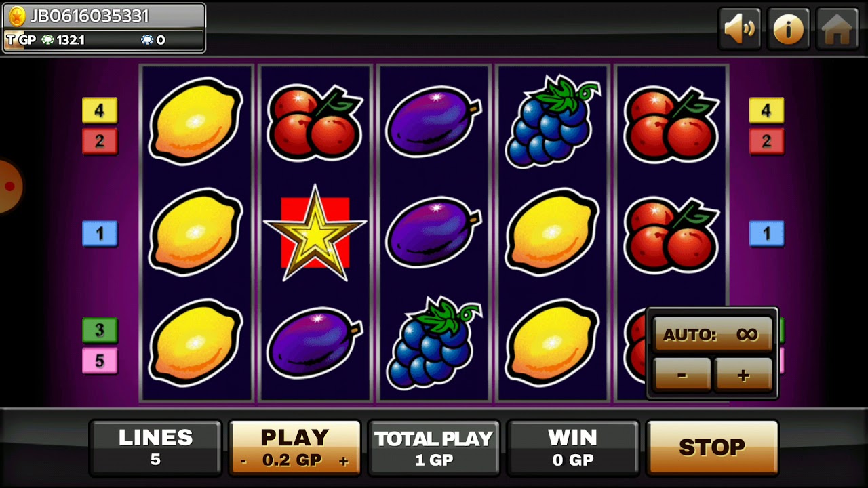Tap the top plum on reel three
Viewport: 868px width, 488px height.
point(433,122)
